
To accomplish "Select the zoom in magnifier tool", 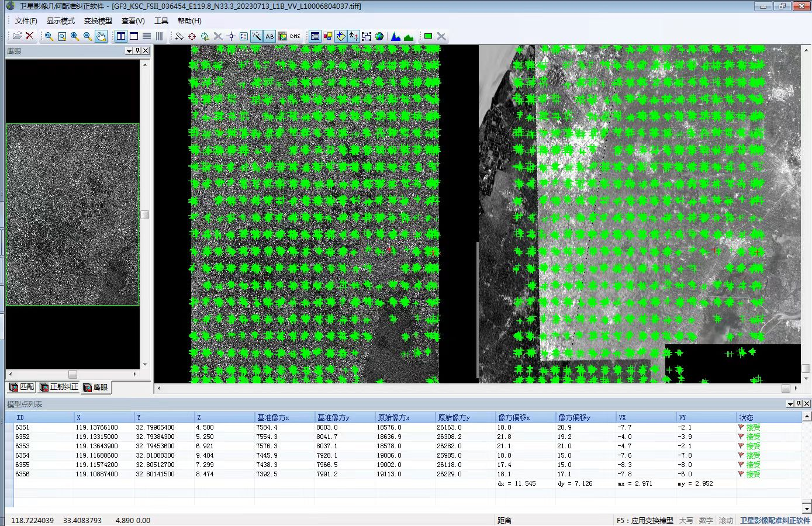I will coord(75,36).
